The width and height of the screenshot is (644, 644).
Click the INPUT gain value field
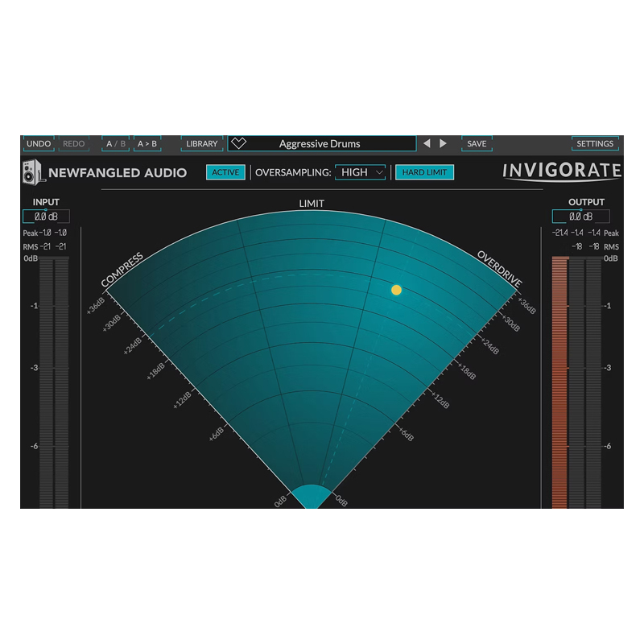(46, 216)
